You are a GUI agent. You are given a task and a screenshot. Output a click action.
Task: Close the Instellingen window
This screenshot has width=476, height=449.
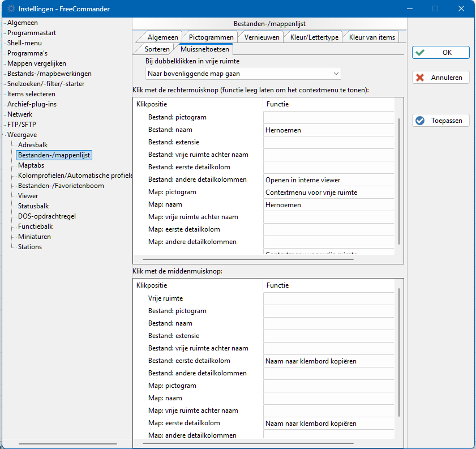coord(461,9)
